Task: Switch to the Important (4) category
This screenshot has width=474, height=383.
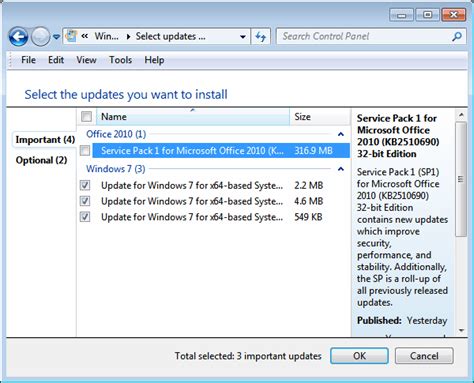Action: (x=45, y=139)
